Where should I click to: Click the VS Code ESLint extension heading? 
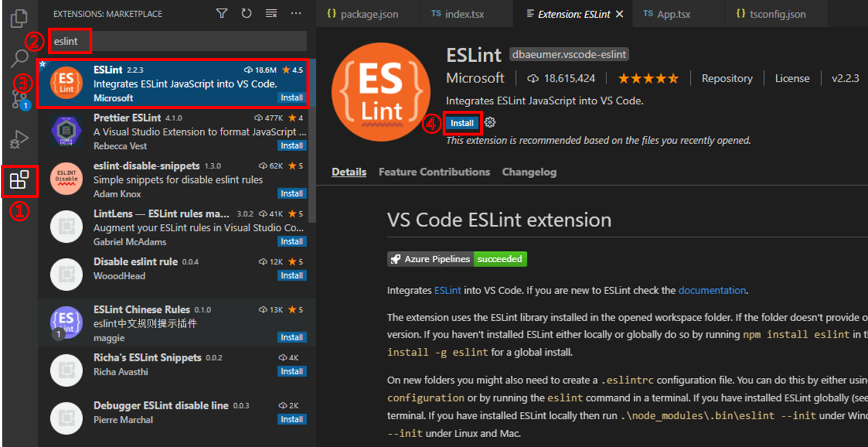pos(499,220)
